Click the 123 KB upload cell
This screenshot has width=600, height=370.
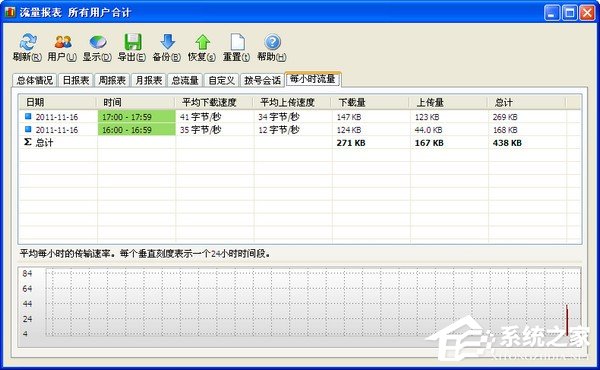click(x=449, y=117)
